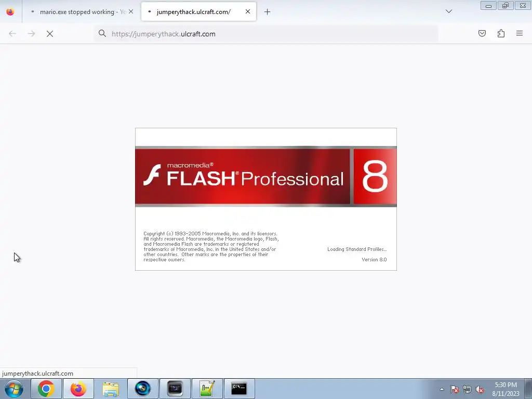Click the Version 8.0 label

click(x=374, y=260)
